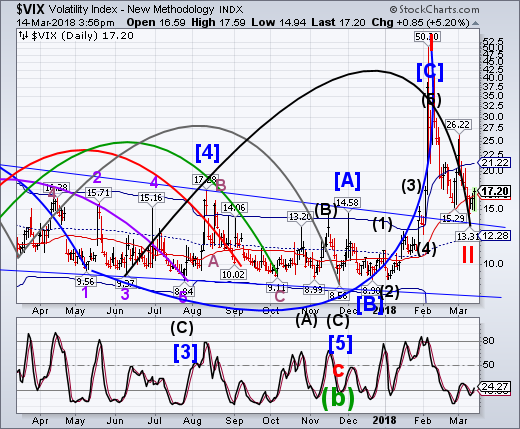Click the 21.22 upper band value tag
The image size is (520, 429).
pos(495,163)
